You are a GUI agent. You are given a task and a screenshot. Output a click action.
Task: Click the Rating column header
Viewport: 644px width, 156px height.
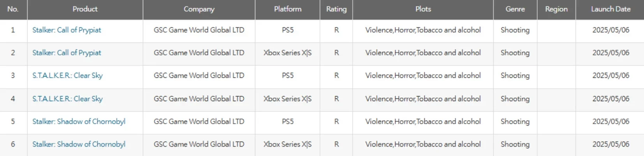[336, 9]
